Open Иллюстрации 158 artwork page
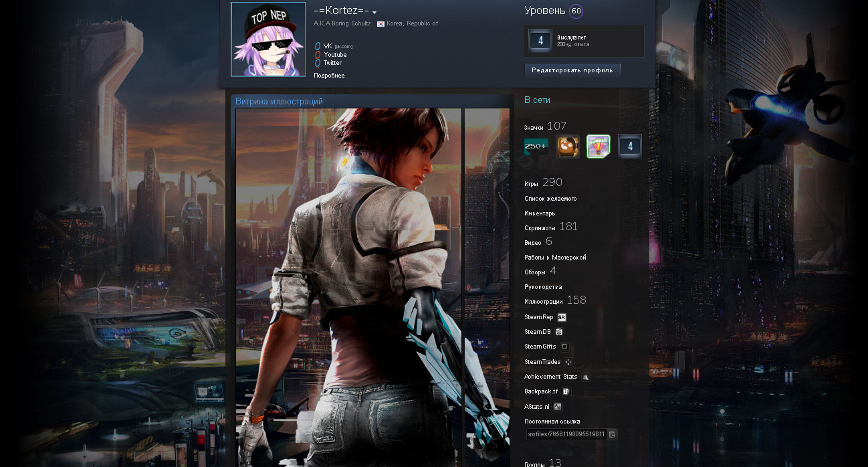This screenshot has height=467, width=868. coord(555,300)
